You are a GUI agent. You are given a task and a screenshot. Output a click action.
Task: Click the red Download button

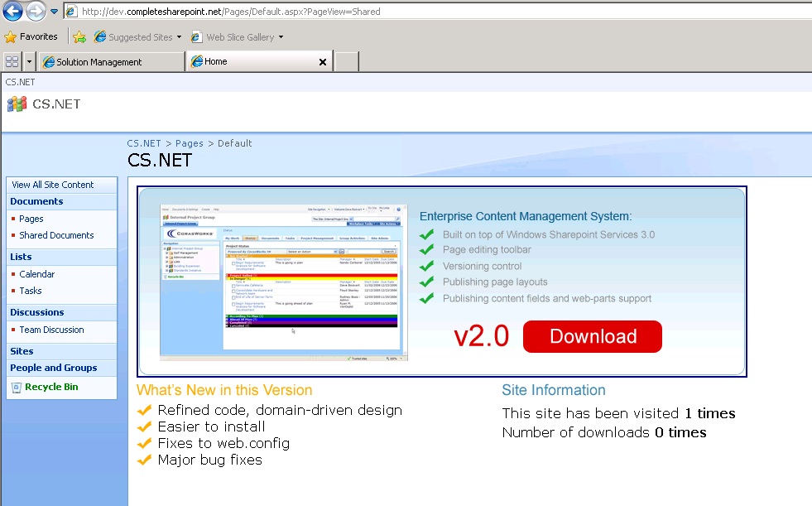(593, 336)
